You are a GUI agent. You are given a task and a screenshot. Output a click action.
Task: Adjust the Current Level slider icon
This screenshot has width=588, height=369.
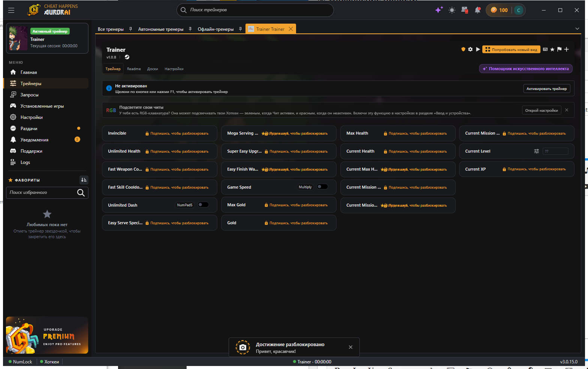coord(536,151)
